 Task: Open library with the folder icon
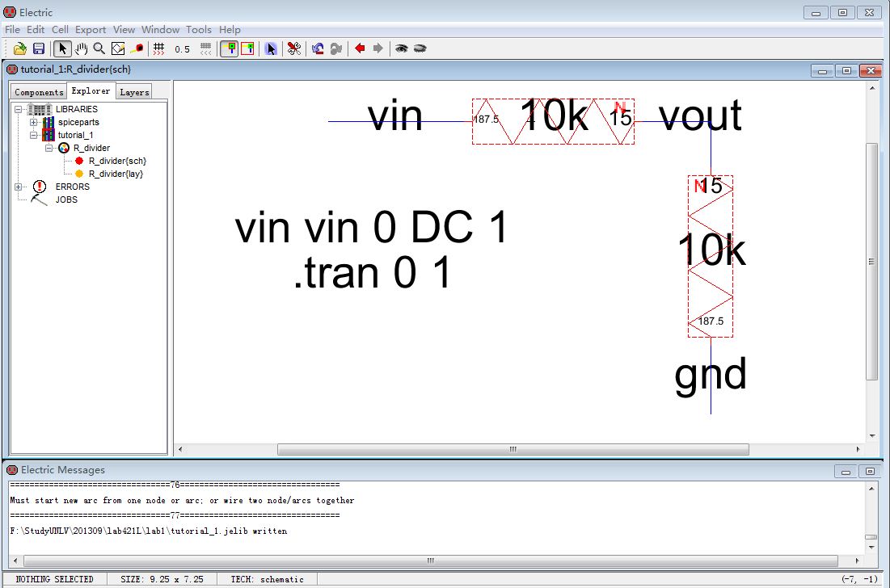pyautogui.click(x=20, y=48)
